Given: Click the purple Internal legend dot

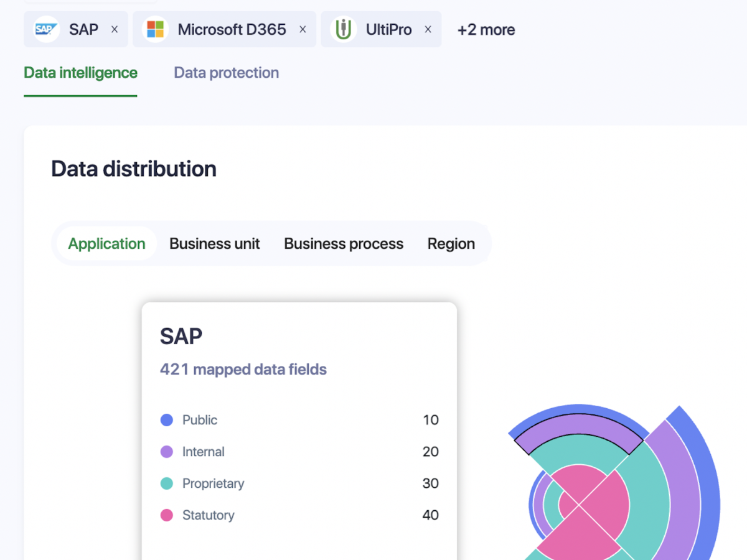Looking at the screenshot, I should [167, 452].
